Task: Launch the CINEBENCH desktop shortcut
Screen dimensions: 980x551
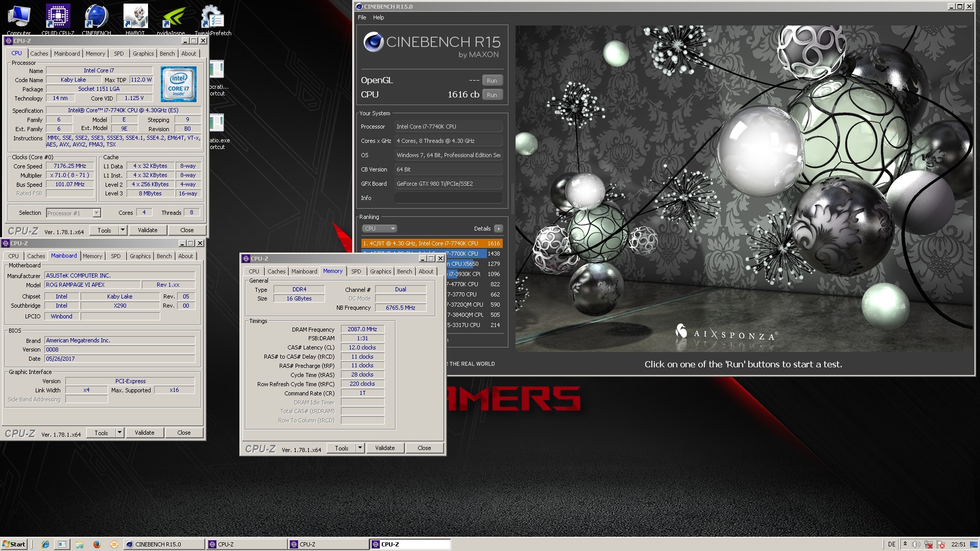Action: click(96, 19)
